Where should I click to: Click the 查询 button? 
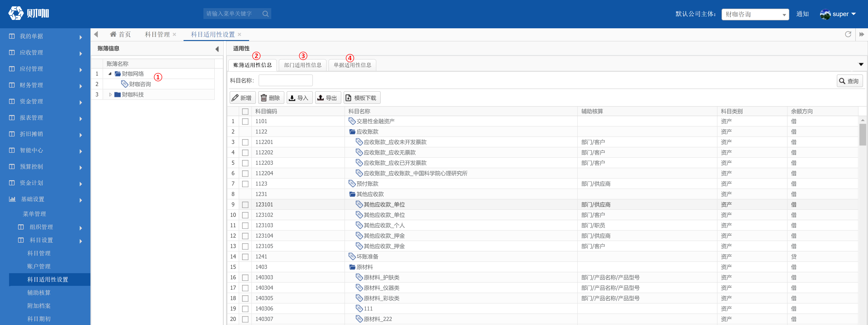pyautogui.click(x=849, y=81)
